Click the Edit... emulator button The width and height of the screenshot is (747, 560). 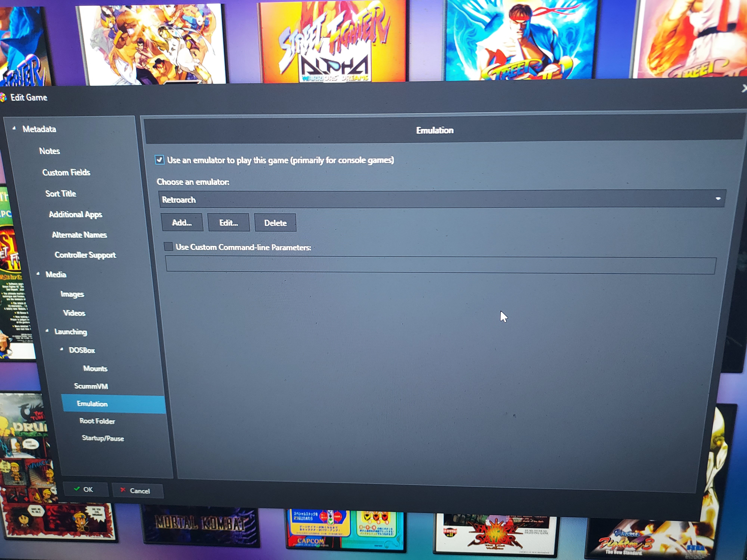coord(229,223)
